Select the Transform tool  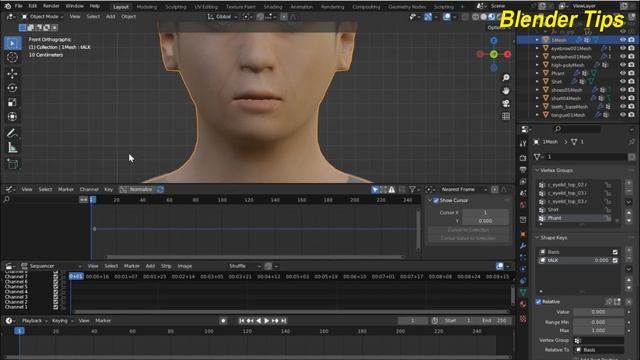pos(12,117)
